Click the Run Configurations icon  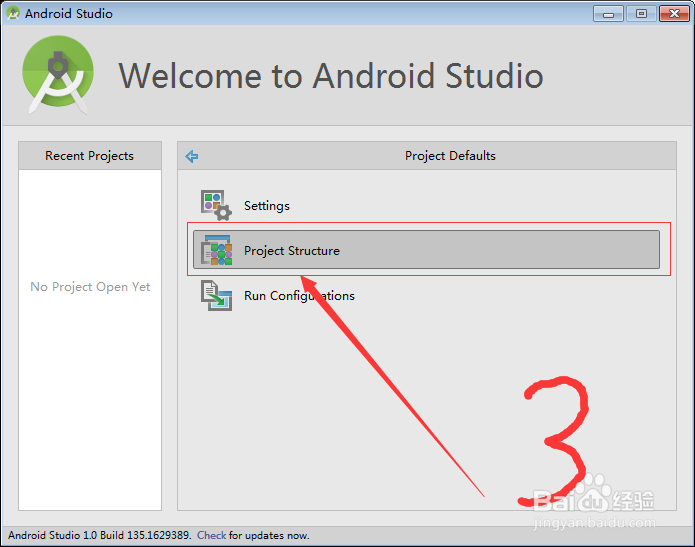(x=216, y=296)
